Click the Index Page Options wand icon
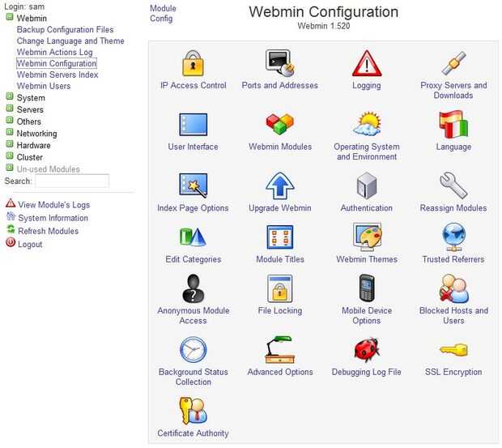 193,185
